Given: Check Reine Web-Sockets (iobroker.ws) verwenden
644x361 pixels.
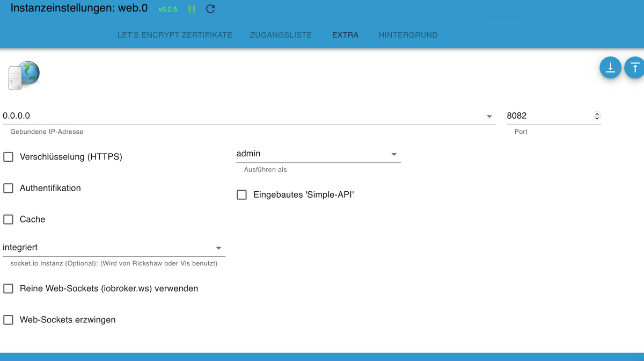Looking at the screenshot, I should [x=9, y=288].
